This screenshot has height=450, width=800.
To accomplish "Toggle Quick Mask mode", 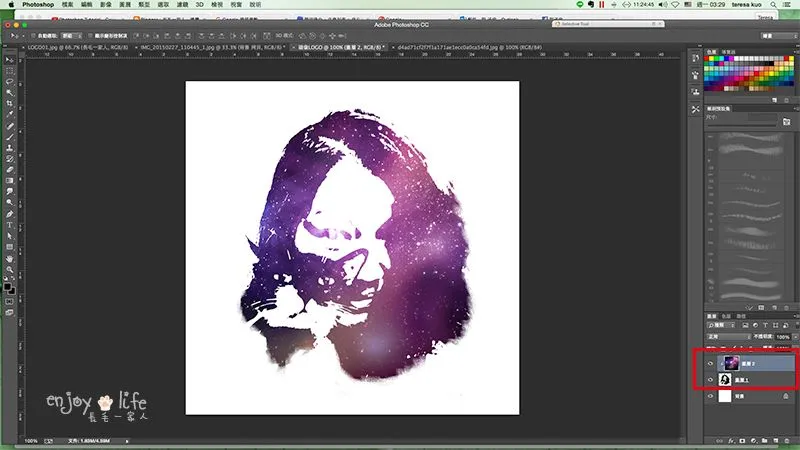I will 9,302.
